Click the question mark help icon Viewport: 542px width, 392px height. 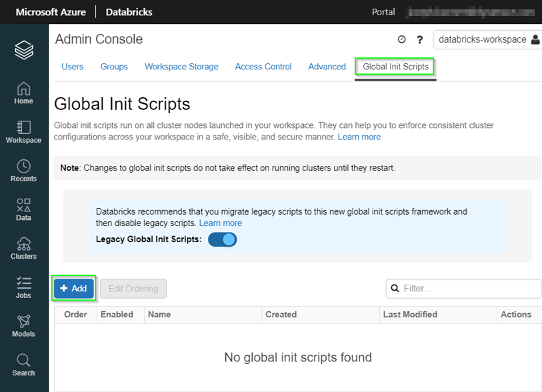point(420,40)
